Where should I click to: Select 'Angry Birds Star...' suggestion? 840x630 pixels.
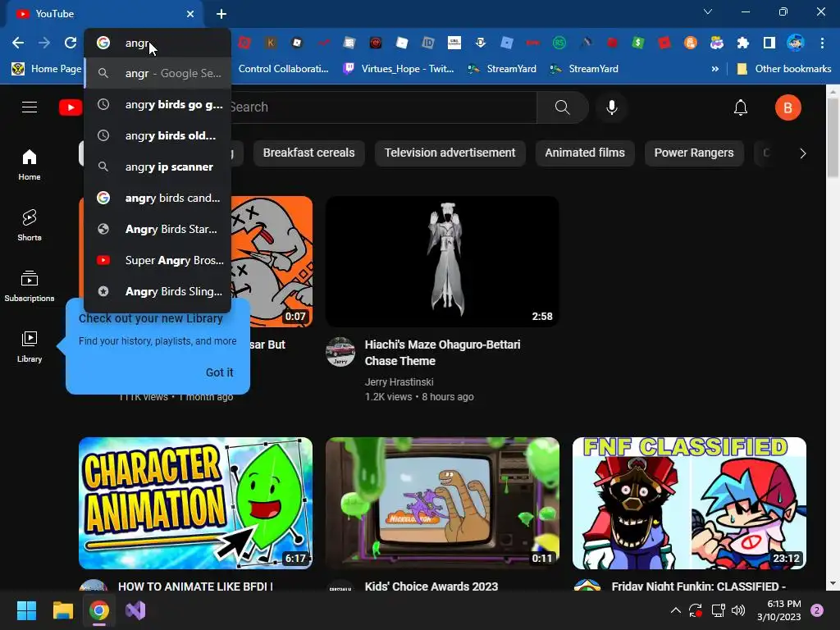coord(157,229)
